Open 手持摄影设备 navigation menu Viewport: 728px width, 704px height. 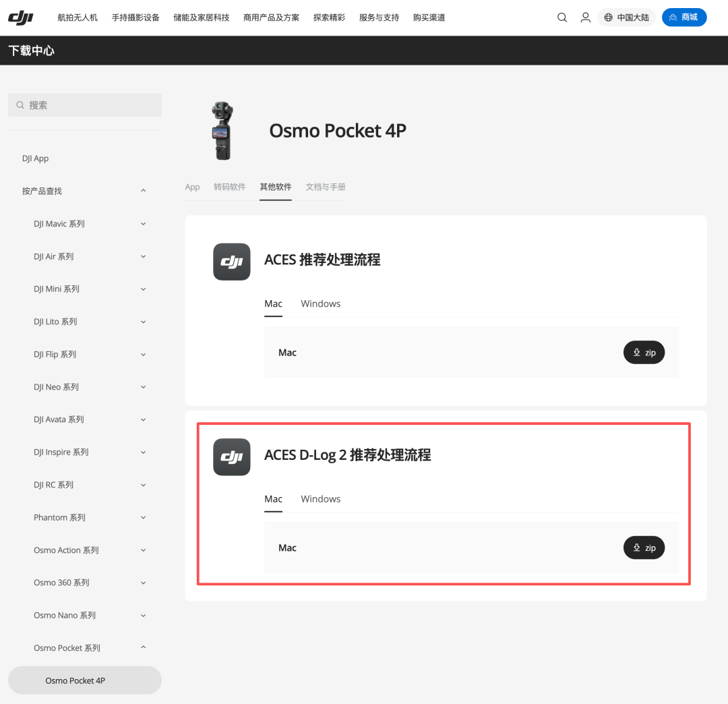[135, 18]
